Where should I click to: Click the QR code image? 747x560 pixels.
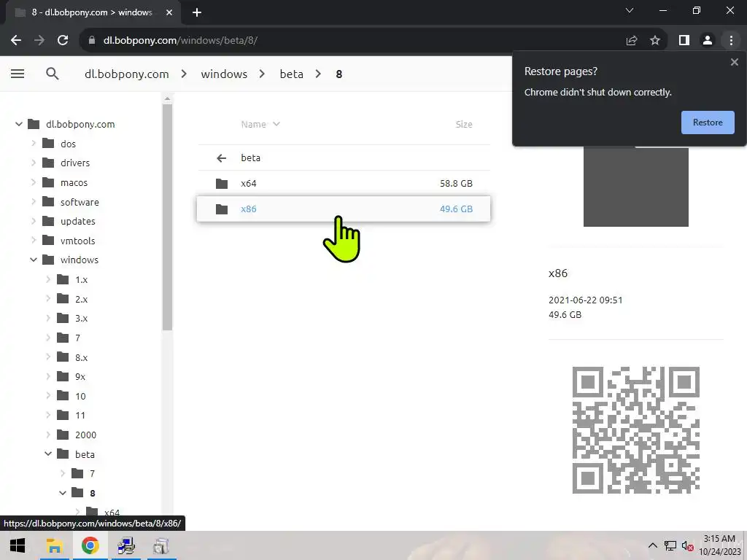click(635, 430)
